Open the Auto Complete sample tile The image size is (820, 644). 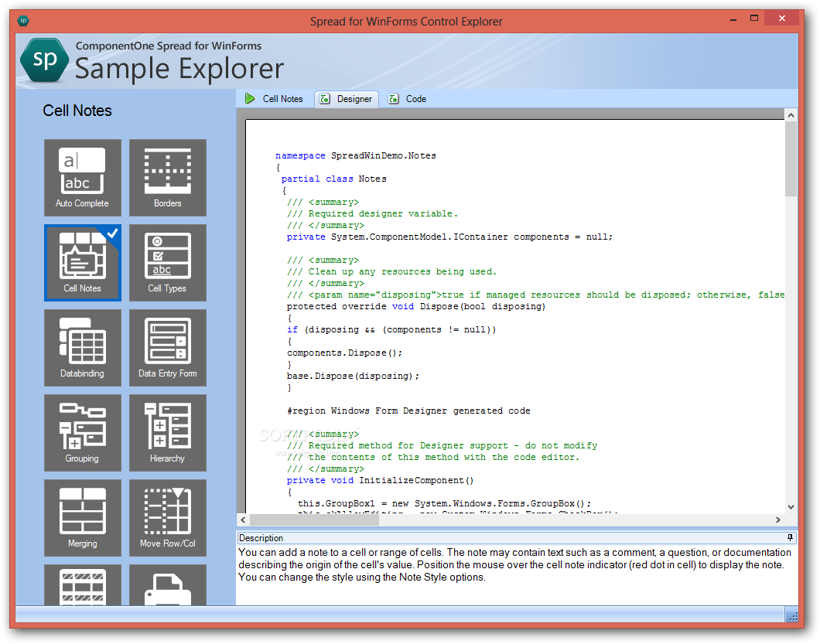click(83, 178)
